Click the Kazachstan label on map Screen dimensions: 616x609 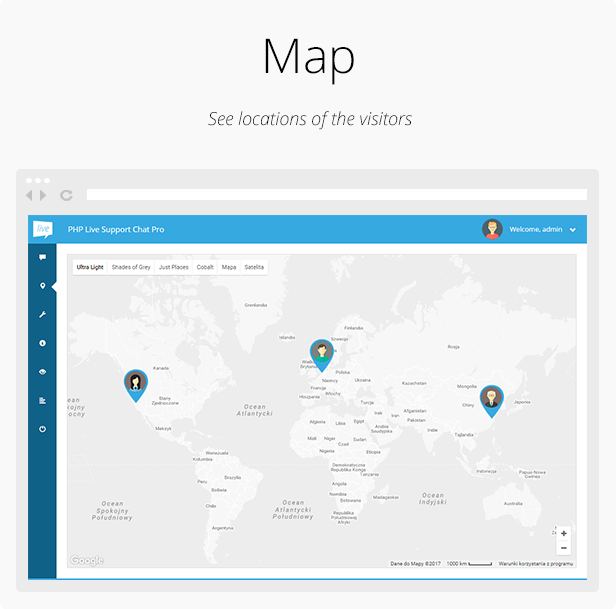(414, 383)
